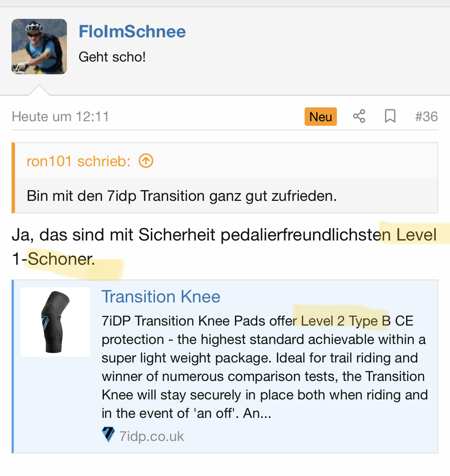450x476 pixels.
Task: Open the 'Transition Knee' link title
Action: [x=161, y=297]
